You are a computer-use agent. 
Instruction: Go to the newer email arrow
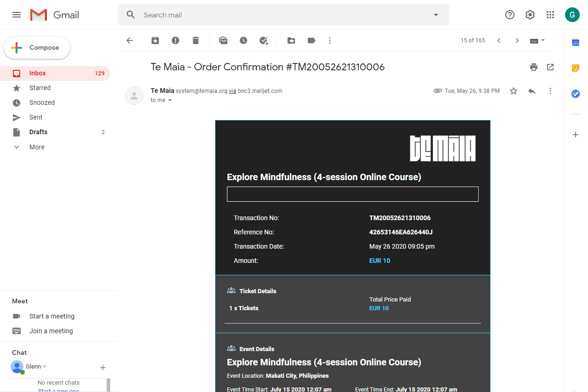click(x=499, y=40)
